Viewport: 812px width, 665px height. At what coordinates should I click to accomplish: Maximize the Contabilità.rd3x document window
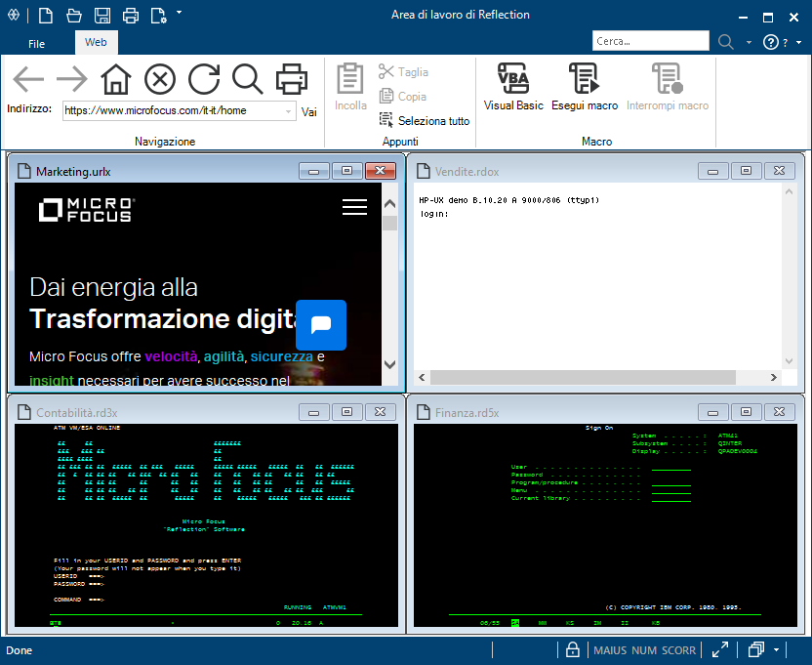point(347,411)
